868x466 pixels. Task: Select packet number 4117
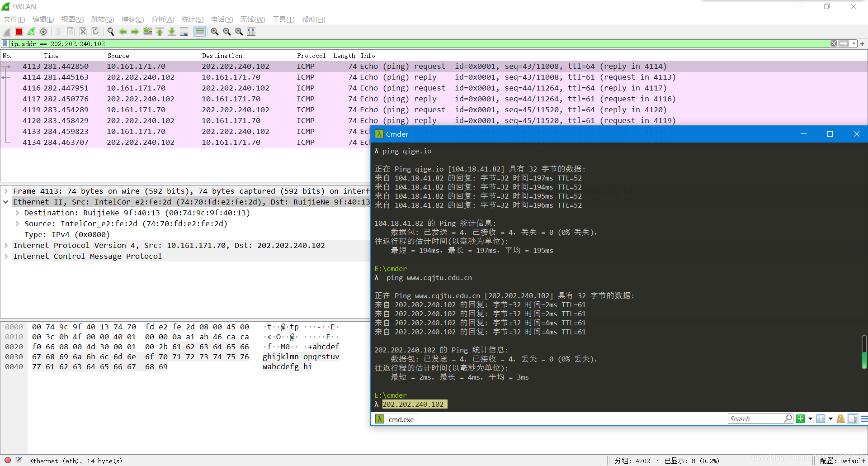pos(434,99)
